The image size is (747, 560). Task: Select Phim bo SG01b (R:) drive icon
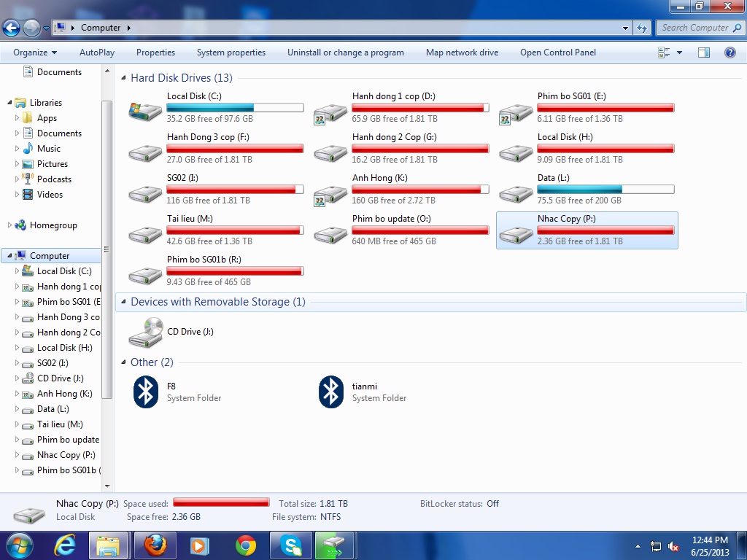[x=145, y=276]
